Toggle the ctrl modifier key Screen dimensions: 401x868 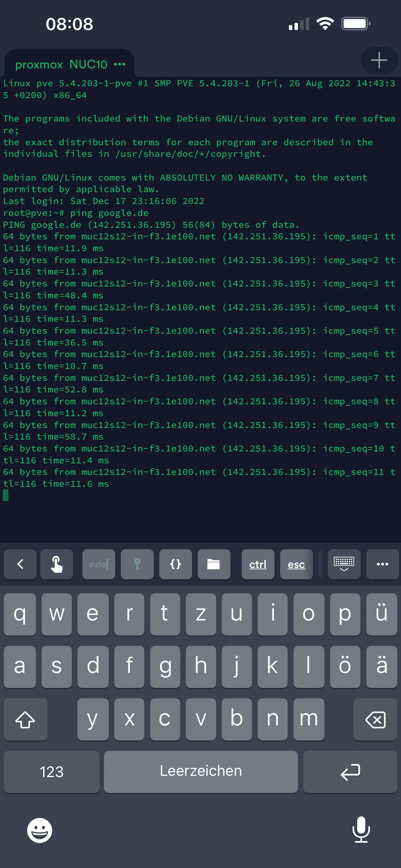tap(258, 564)
